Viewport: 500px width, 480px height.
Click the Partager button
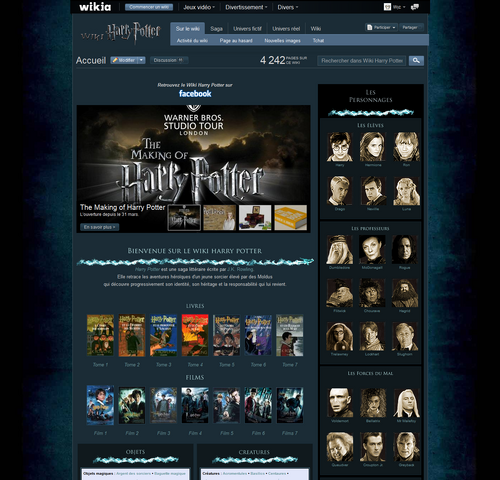pos(410,27)
